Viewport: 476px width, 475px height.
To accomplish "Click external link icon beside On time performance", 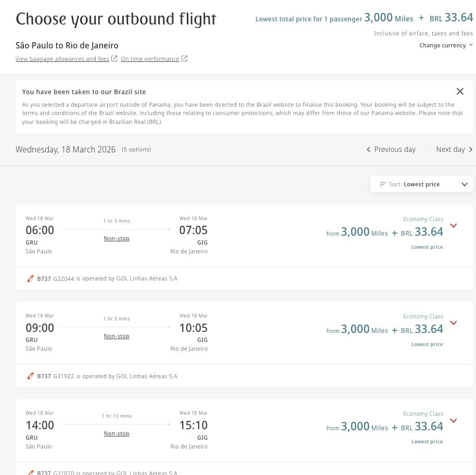I will 184,59.
